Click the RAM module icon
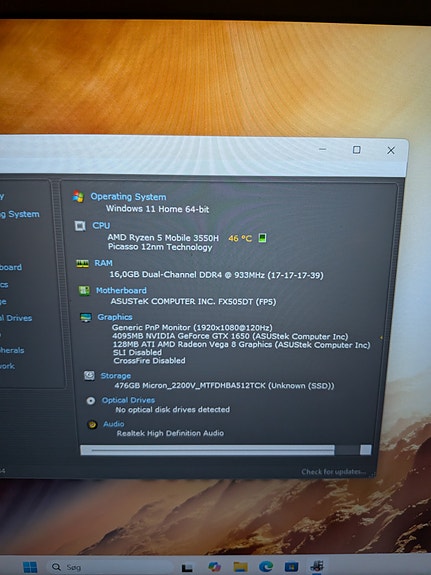The height and width of the screenshot is (575, 431). click(x=83, y=263)
